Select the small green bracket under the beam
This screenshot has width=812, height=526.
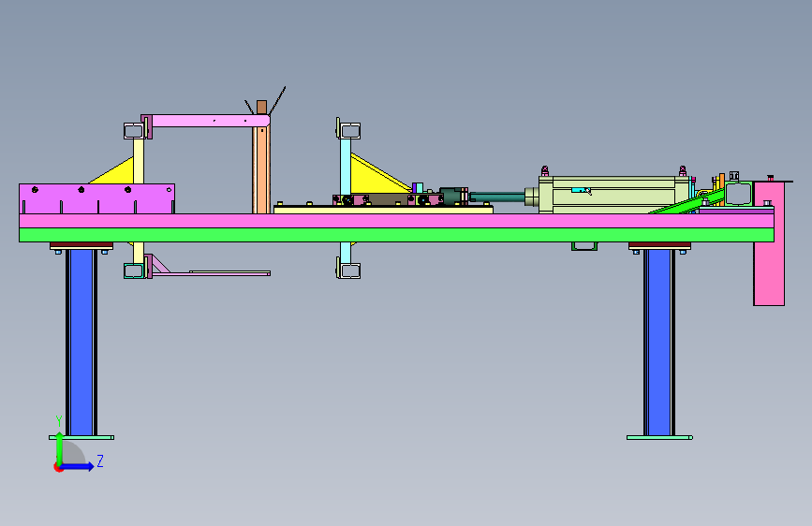pos(584,246)
